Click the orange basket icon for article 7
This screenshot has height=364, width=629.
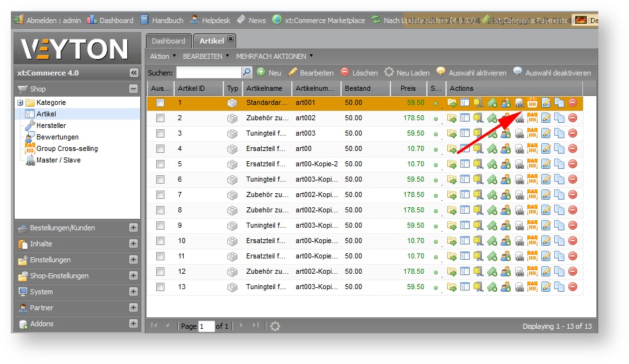[532, 194]
